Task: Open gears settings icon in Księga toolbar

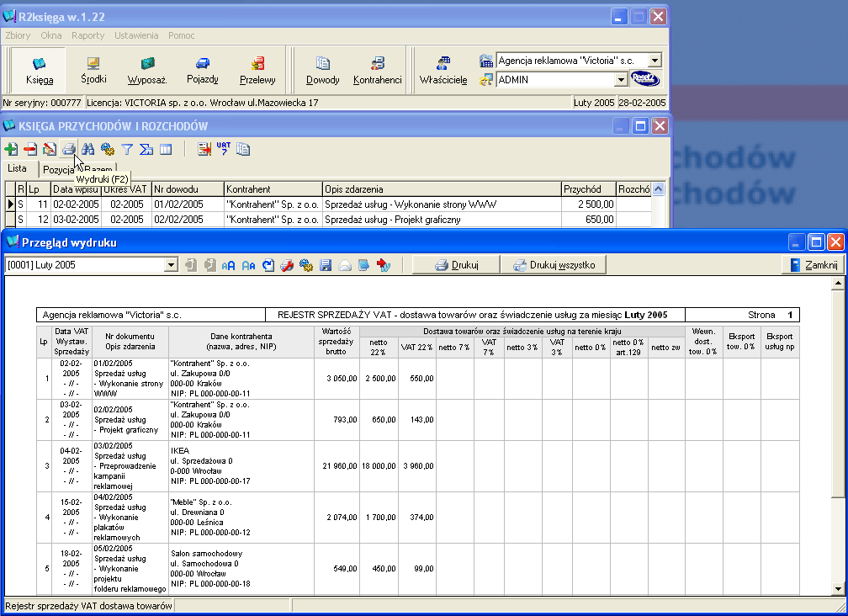Action: [x=108, y=149]
